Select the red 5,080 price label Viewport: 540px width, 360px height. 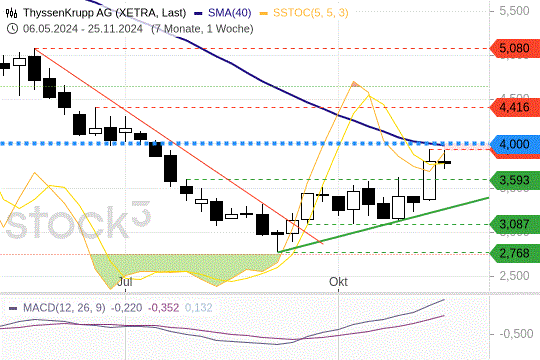tap(515, 48)
